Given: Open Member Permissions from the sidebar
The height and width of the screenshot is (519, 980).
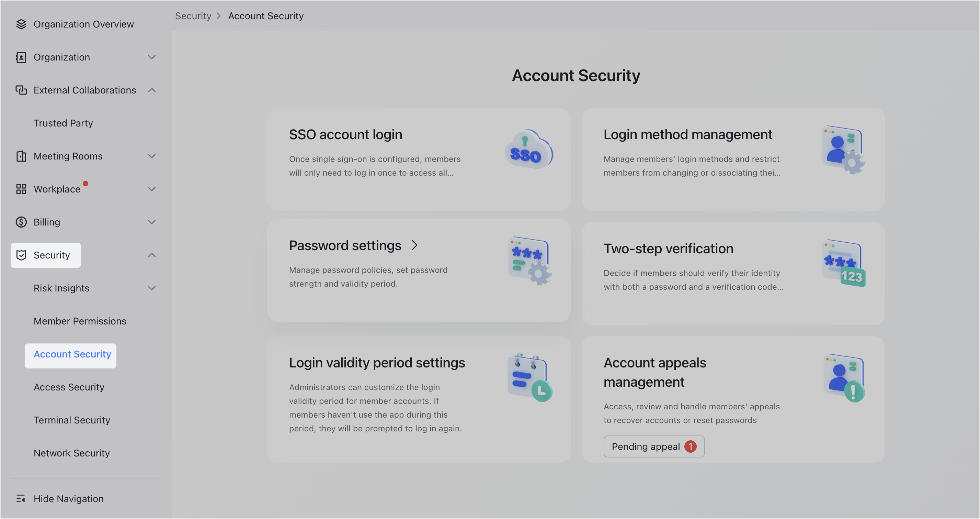Looking at the screenshot, I should click(80, 321).
